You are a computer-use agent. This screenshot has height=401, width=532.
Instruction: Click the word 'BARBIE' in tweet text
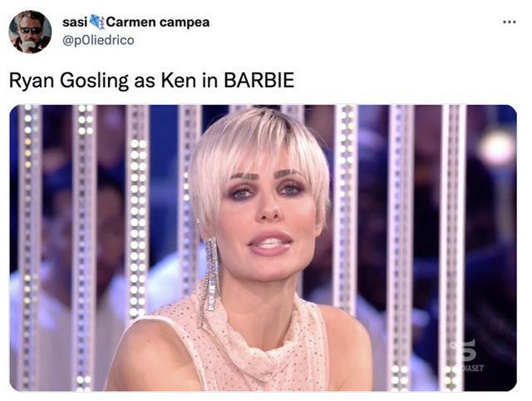pos(259,81)
